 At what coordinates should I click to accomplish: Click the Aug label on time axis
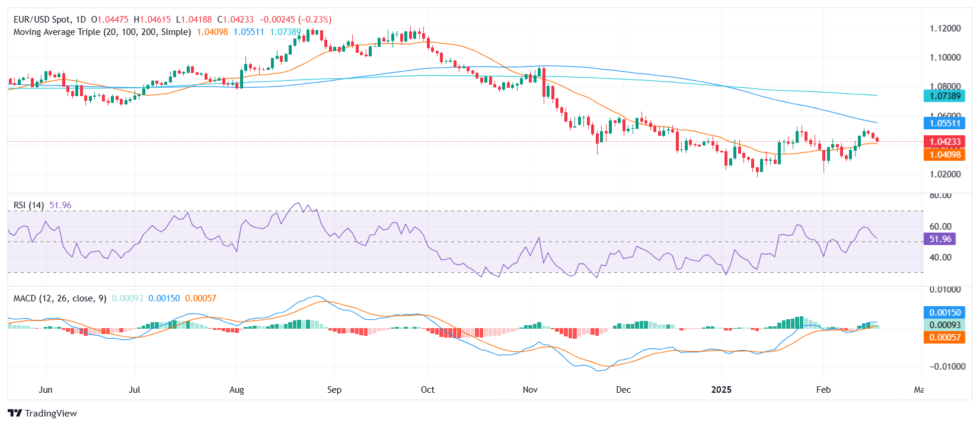(237, 390)
